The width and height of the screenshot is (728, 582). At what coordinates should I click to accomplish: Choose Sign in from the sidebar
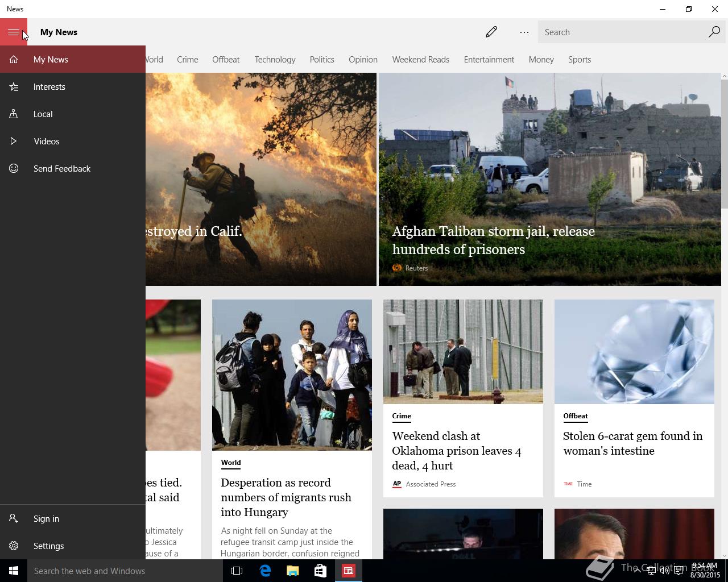(73, 518)
